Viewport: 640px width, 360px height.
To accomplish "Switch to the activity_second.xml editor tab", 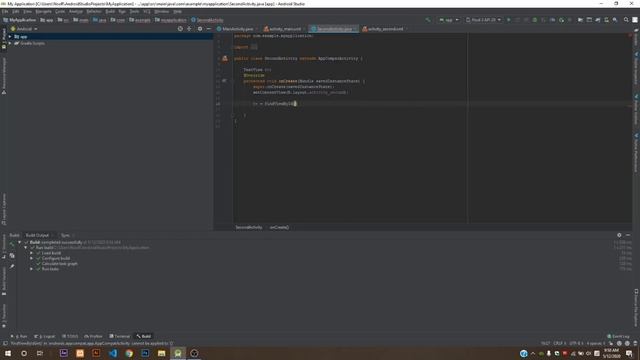I will (385, 29).
